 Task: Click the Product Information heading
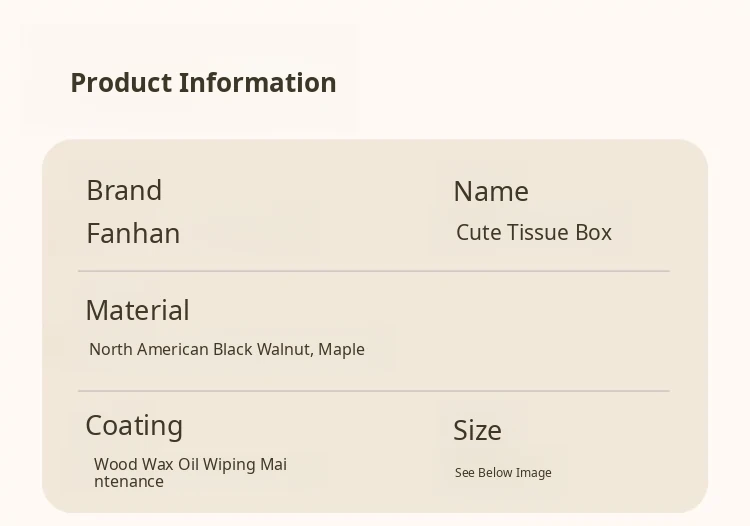pyautogui.click(x=203, y=83)
